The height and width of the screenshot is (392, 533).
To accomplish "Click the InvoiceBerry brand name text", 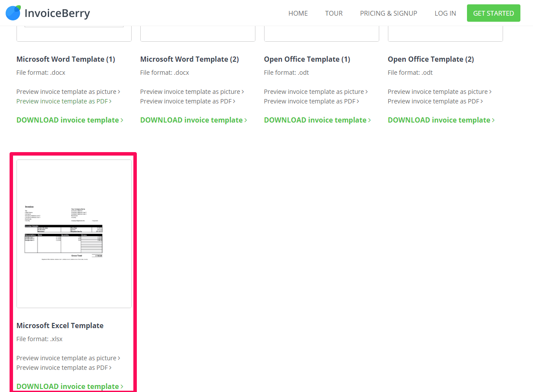I will [x=57, y=13].
